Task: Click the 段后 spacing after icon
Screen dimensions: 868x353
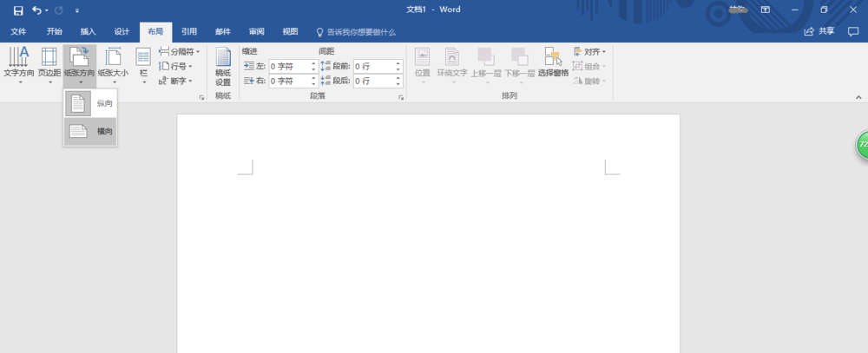Action: (325, 81)
